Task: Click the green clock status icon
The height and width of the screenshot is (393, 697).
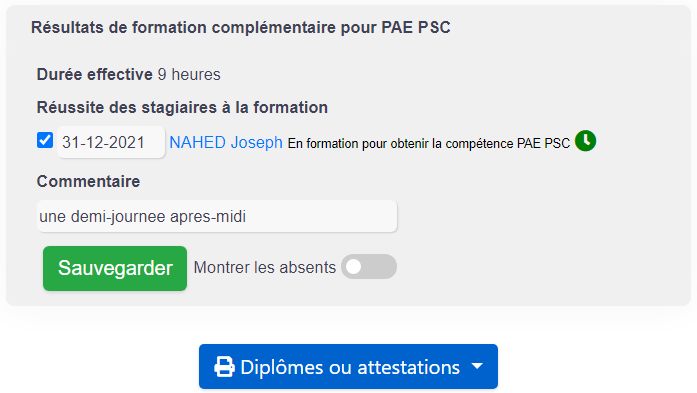Action: (585, 141)
